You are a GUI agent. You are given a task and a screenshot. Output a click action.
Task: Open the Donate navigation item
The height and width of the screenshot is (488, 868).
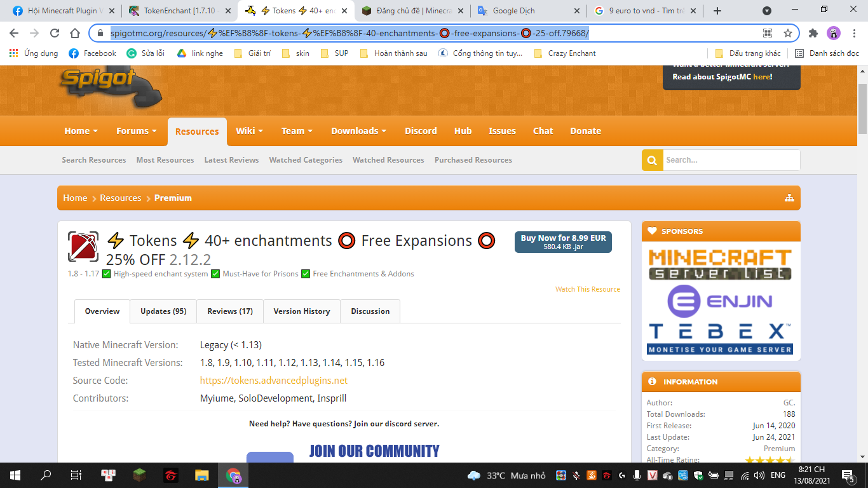(x=585, y=131)
